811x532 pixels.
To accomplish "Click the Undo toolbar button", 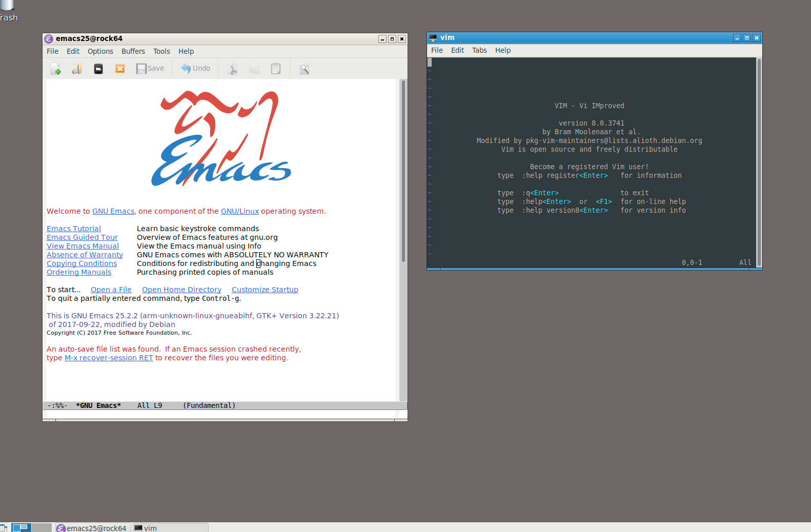I will pyautogui.click(x=196, y=69).
